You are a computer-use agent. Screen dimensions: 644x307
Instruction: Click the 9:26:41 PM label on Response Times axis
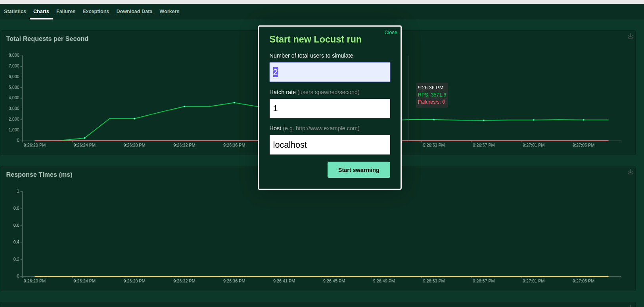(284, 281)
